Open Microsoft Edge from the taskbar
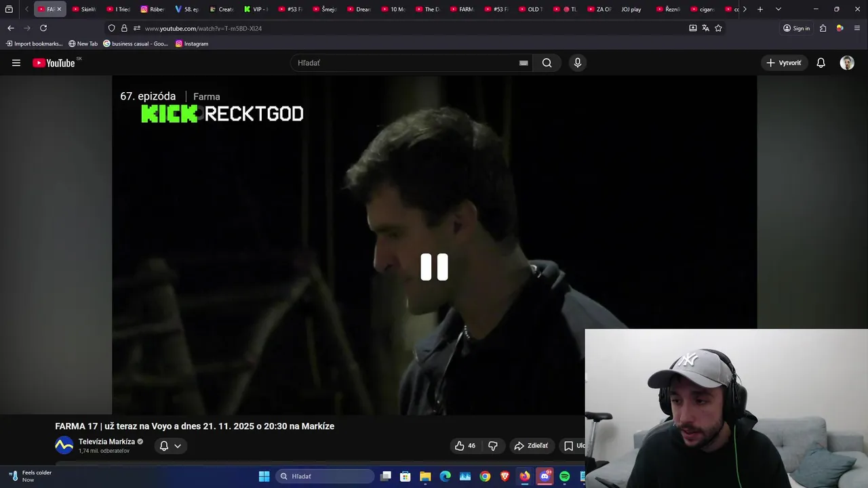 (x=445, y=476)
